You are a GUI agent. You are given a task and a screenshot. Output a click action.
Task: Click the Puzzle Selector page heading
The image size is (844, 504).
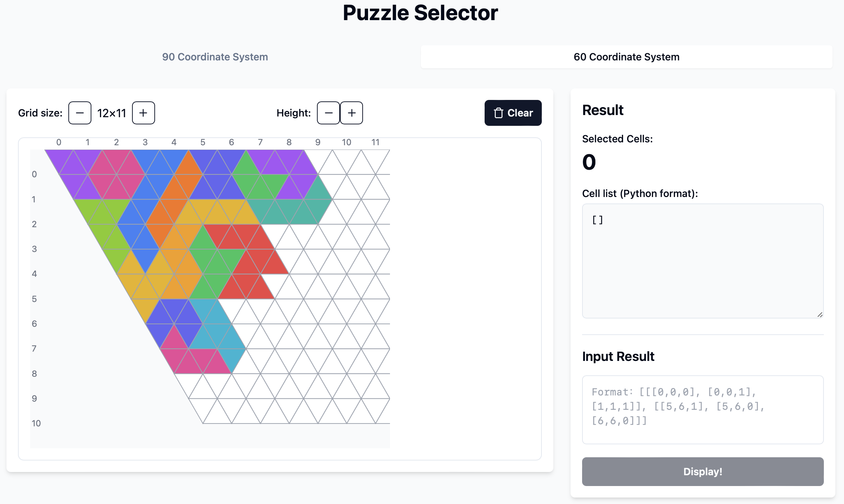[420, 13]
